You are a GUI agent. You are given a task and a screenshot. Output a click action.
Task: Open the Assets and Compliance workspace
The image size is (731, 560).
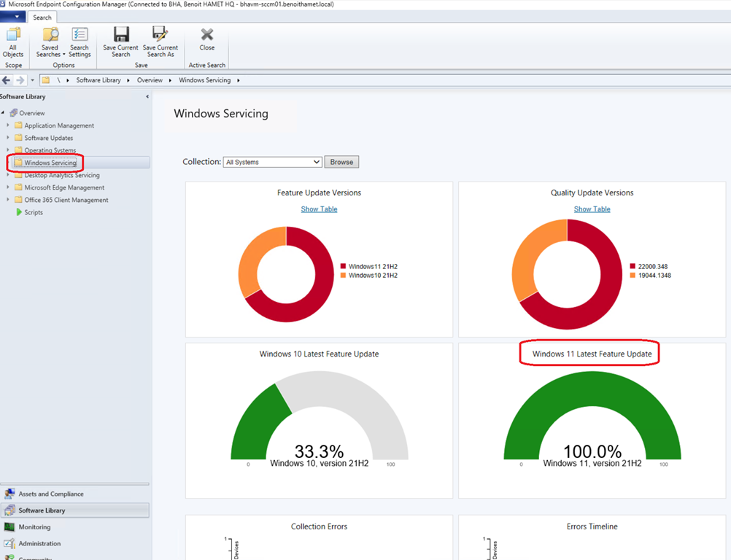pos(50,494)
